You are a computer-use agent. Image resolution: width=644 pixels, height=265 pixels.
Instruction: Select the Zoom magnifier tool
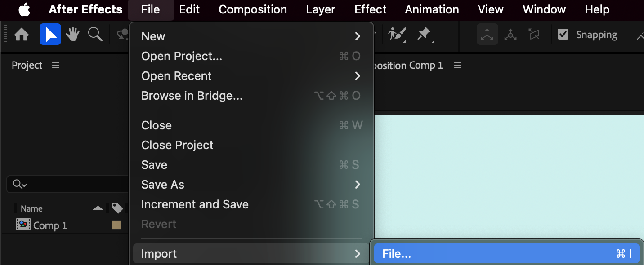(95, 35)
